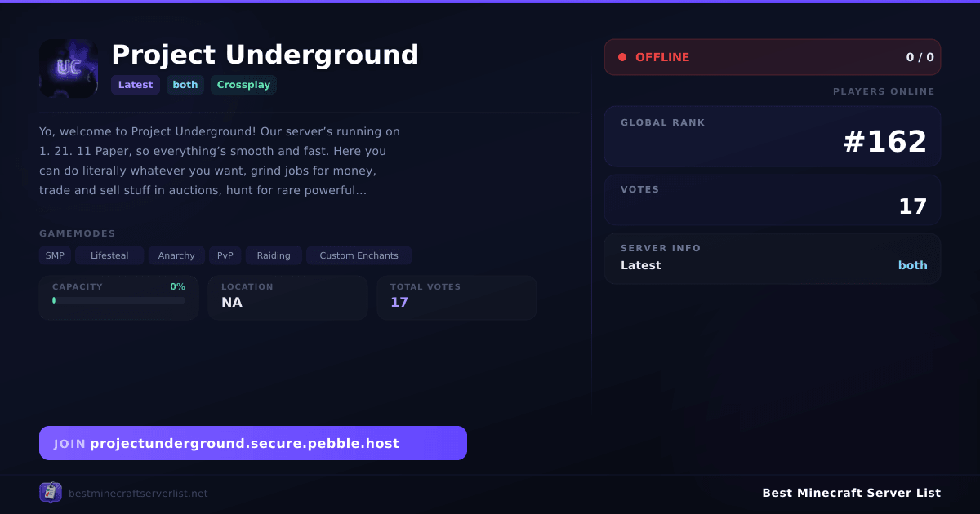Screen dimensions: 980x514
Task: Click the CAPACITY label
Action: [78, 286]
